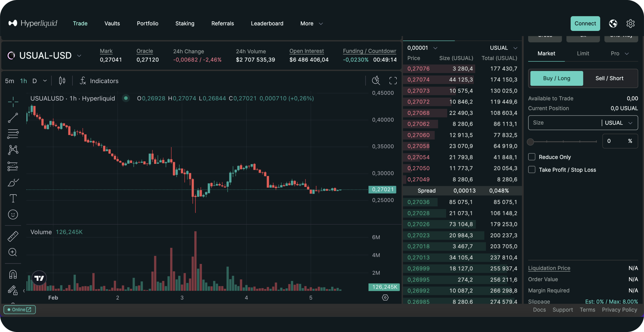Go to Staking page
Viewport: 644px width, 332px height.
[185, 23]
